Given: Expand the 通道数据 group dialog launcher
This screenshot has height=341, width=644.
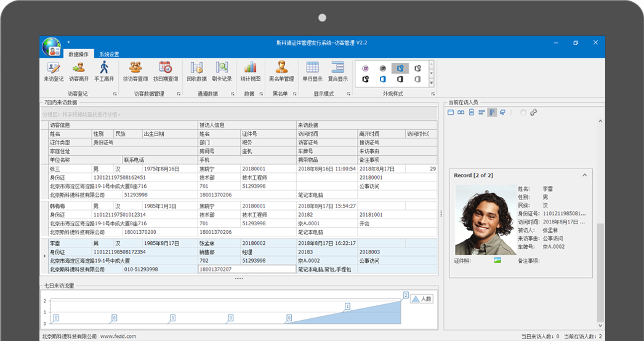Looking at the screenshot, I should point(233,94).
